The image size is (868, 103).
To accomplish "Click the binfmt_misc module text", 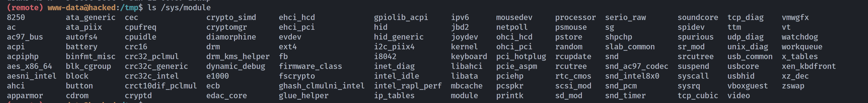I will tap(90, 56).
